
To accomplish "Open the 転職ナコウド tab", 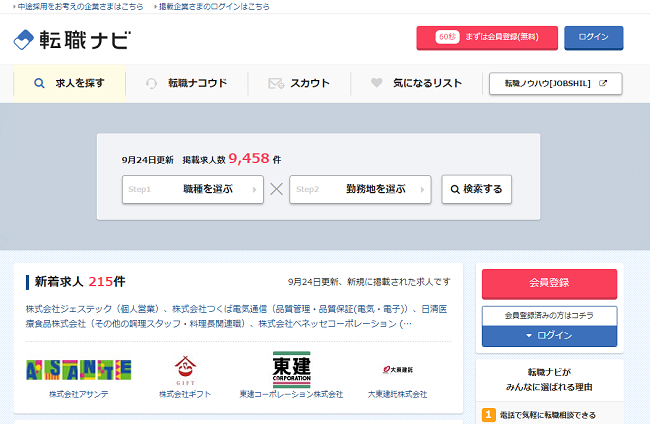I will point(187,83).
